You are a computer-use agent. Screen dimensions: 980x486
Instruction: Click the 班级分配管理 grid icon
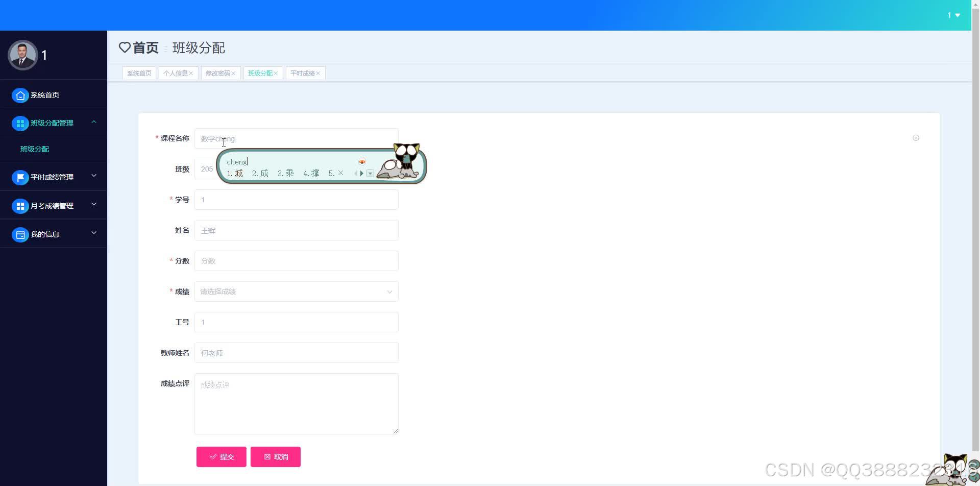[x=20, y=123]
